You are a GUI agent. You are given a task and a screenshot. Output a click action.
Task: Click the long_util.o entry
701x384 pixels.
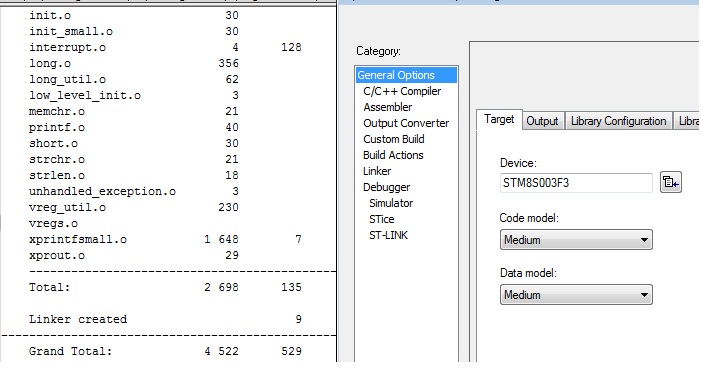67,80
